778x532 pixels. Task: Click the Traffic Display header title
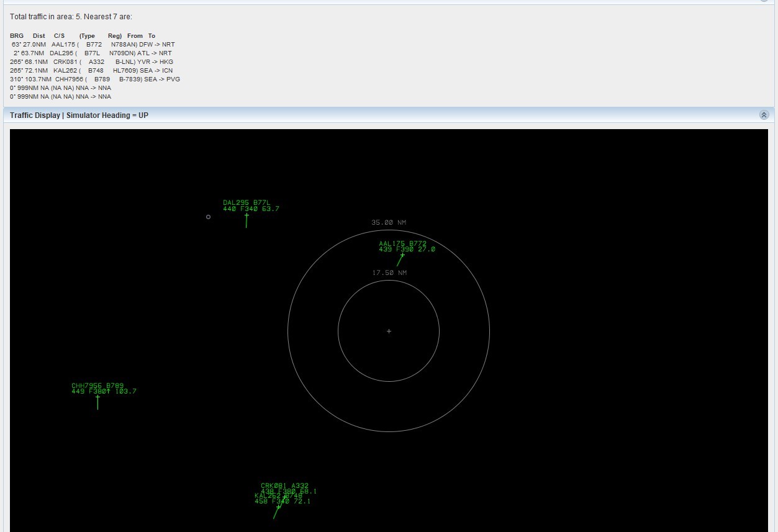click(79, 115)
